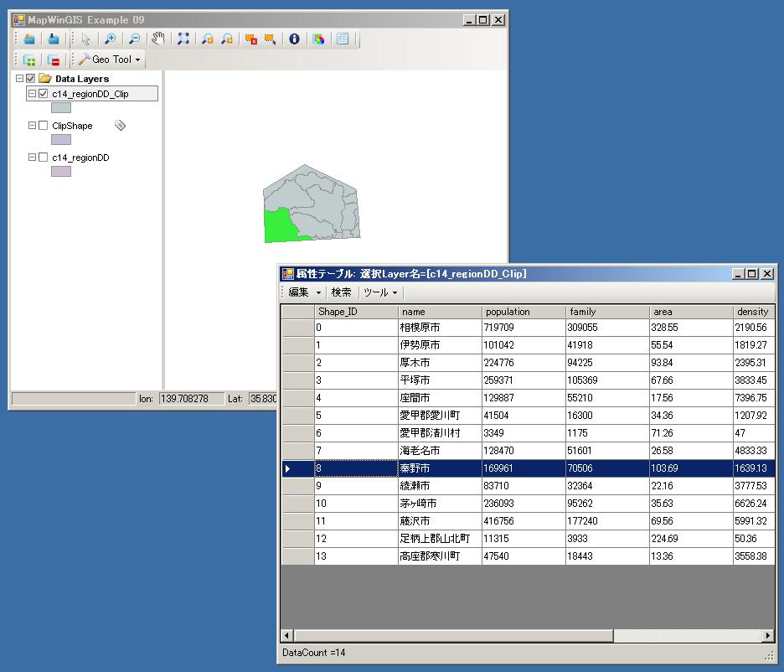The width and height of the screenshot is (784, 672).
Task: Click the blue identify info icon
Action: tap(294, 39)
